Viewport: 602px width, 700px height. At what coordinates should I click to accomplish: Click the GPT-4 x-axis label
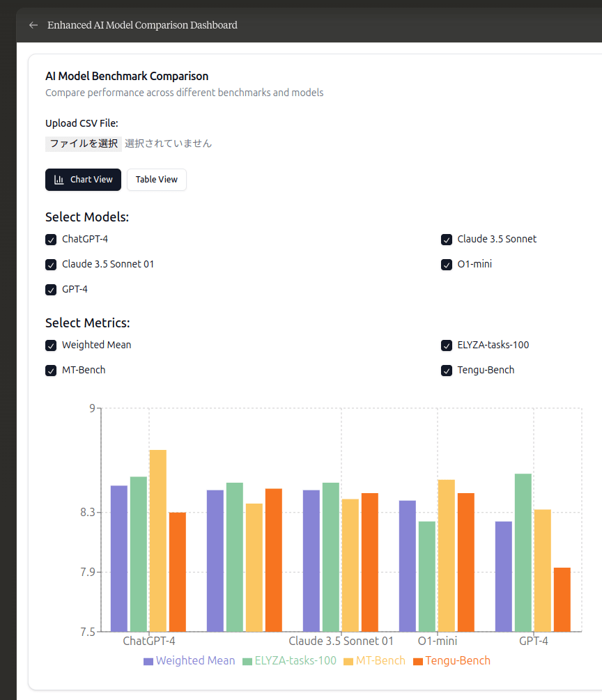click(534, 641)
